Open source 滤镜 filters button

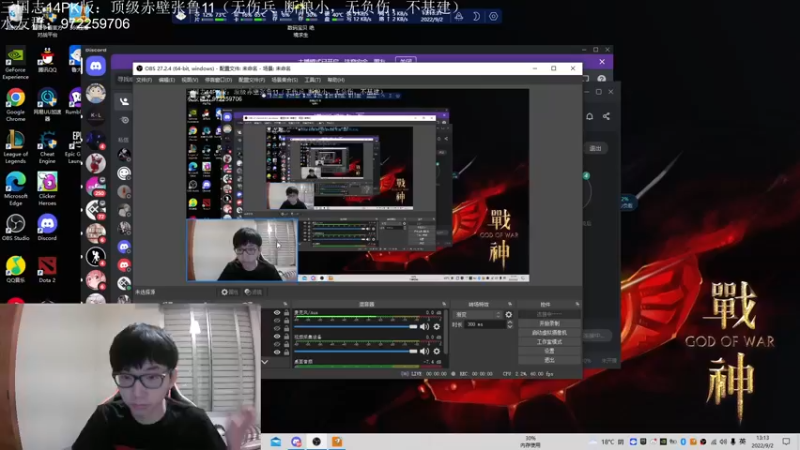point(253,292)
